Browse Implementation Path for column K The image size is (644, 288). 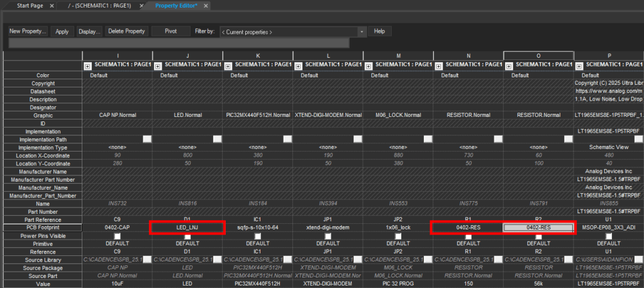[287, 139]
